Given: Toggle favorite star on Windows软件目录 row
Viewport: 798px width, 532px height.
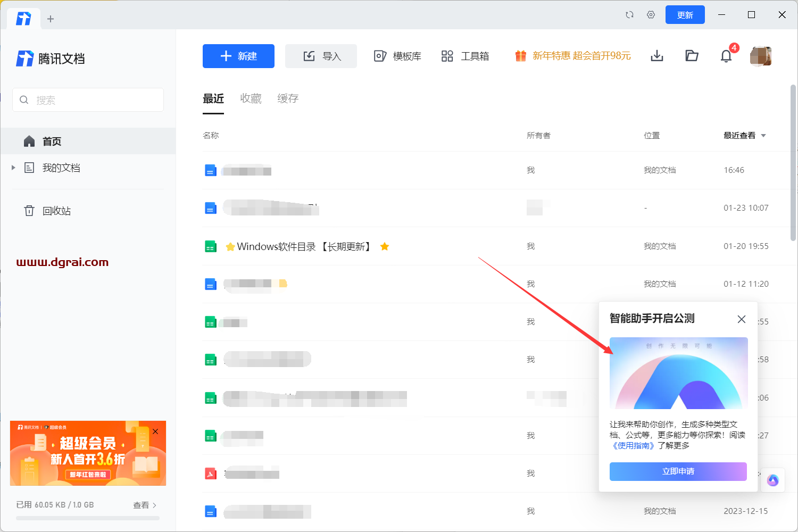Looking at the screenshot, I should [385, 246].
